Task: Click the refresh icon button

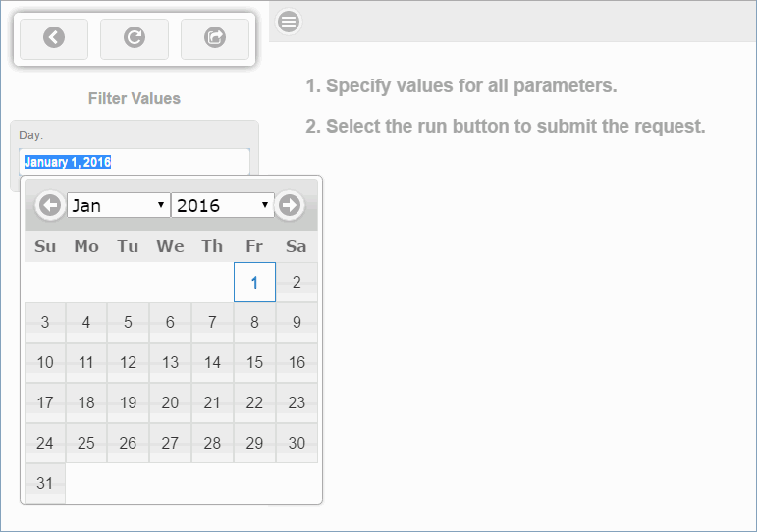Action: 135,38
